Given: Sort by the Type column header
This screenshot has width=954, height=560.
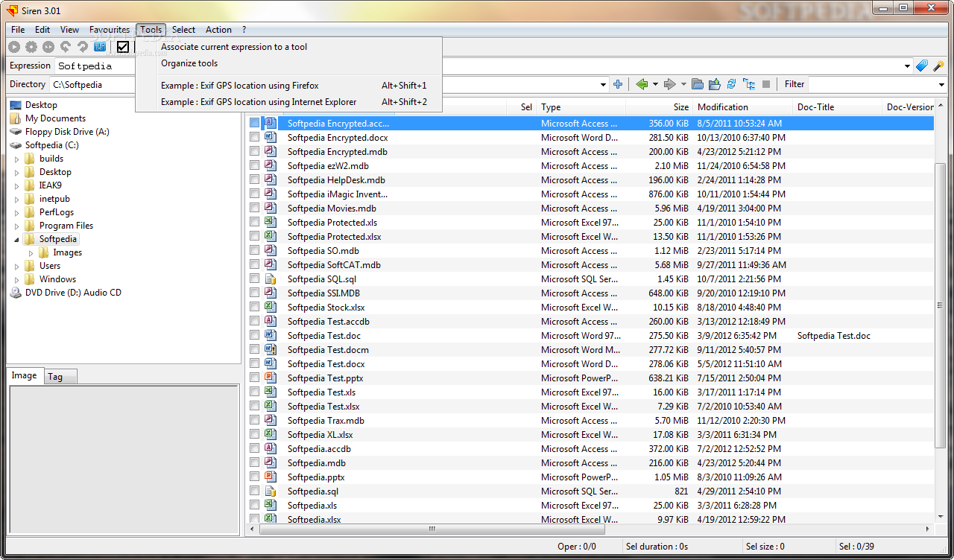Looking at the screenshot, I should [581, 107].
